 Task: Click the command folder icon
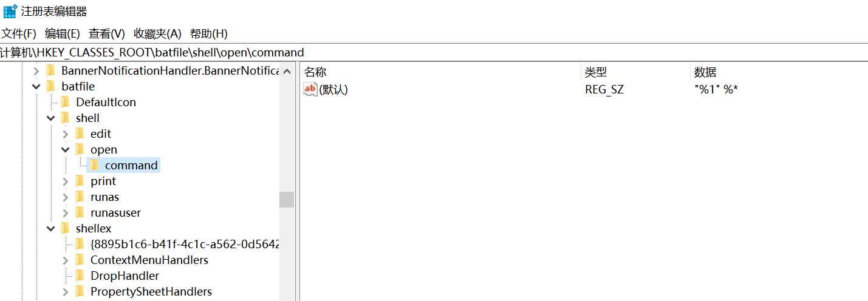tap(94, 166)
